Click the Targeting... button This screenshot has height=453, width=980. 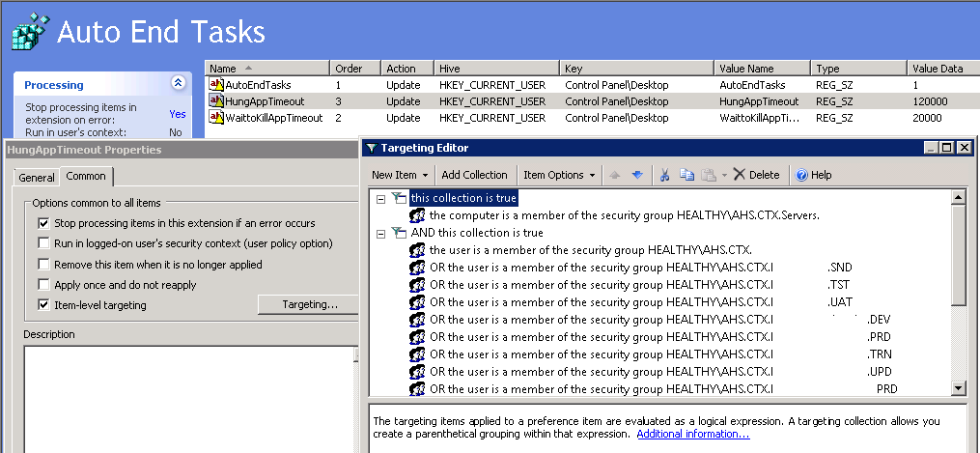[x=309, y=305]
